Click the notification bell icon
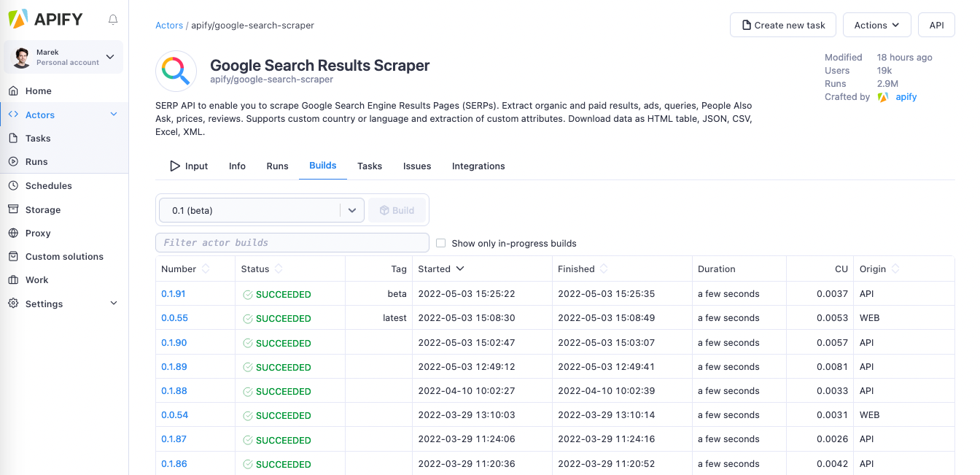Viewport: 980px width, 475px height. tap(113, 20)
